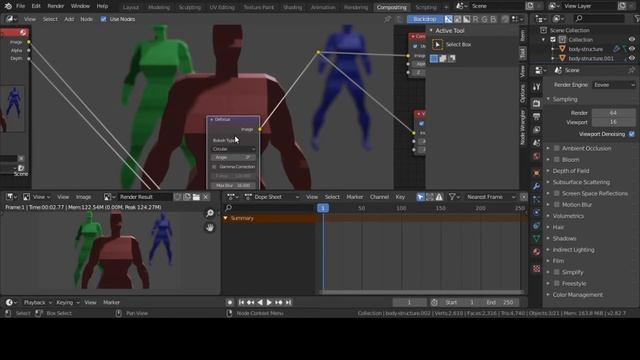Click the Only Show Selected icon in Dope Sheet
The width and height of the screenshot is (640, 360).
click(420, 197)
